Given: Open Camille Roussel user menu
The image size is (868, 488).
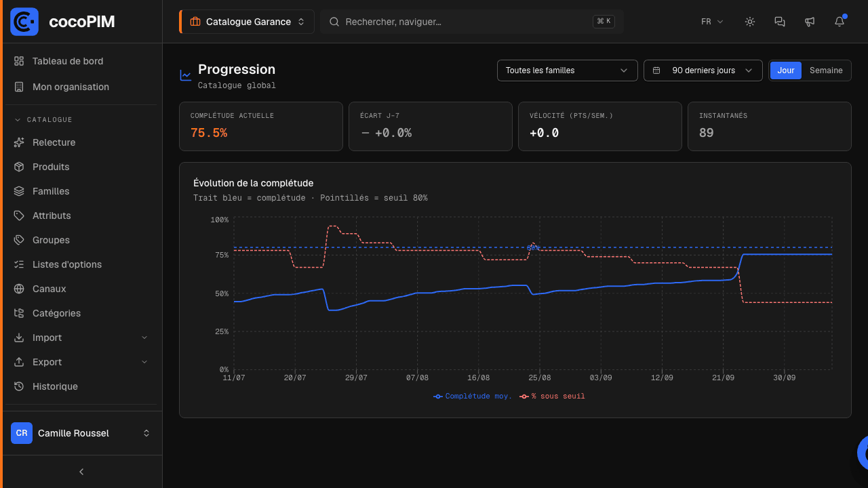Looking at the screenshot, I should (x=81, y=433).
